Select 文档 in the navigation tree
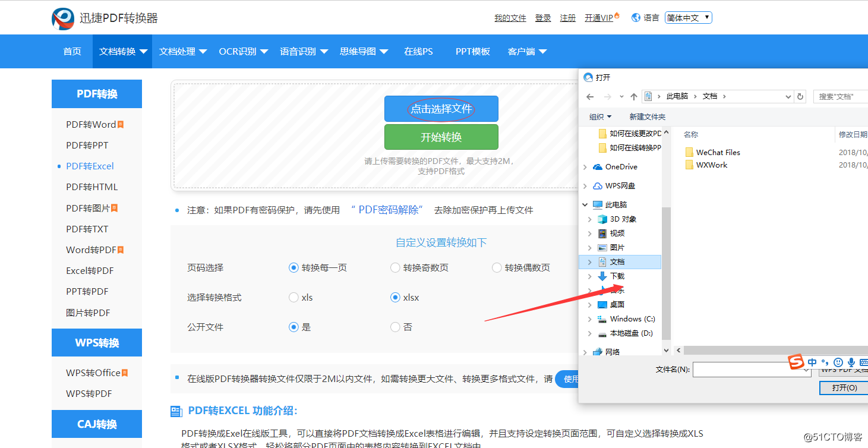 [620, 262]
